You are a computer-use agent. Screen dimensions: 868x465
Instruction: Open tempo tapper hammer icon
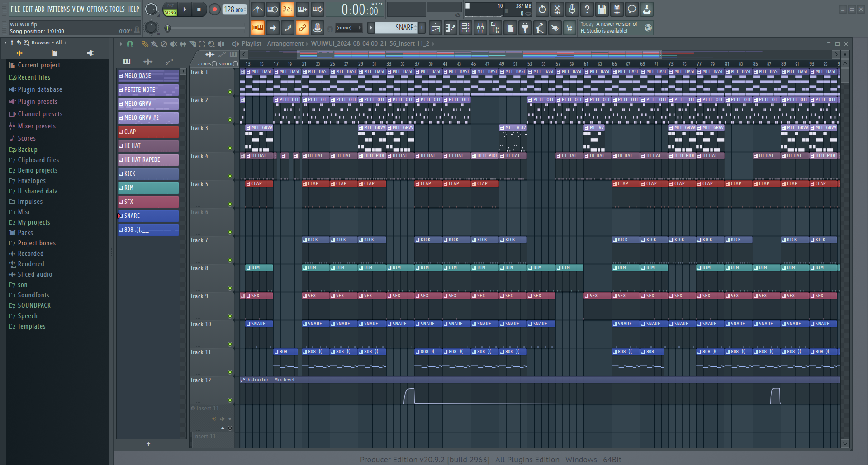[540, 28]
